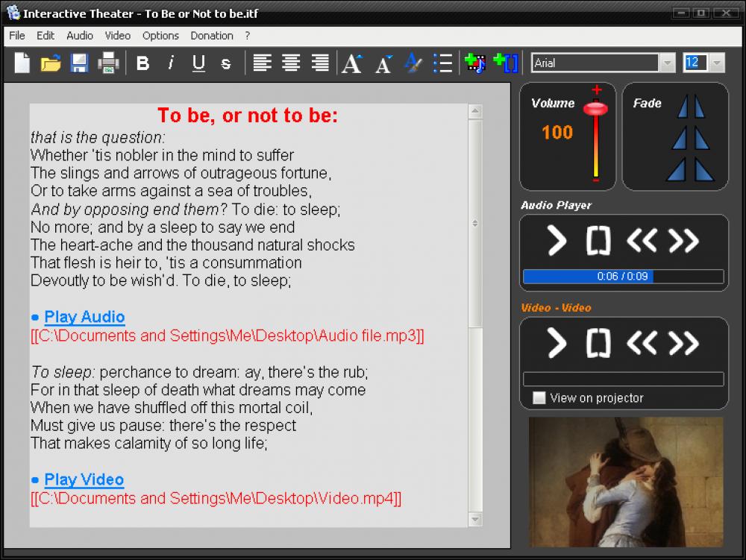
Task: Open the Audio menu
Action: point(79,35)
